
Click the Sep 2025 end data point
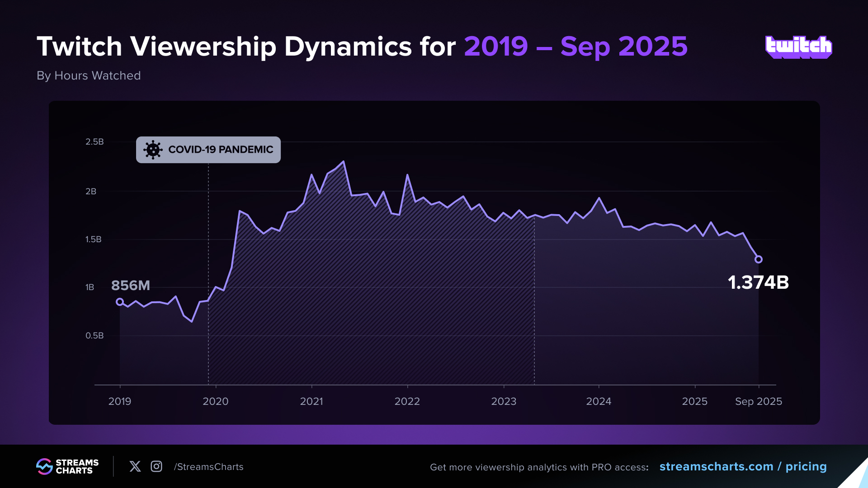click(759, 259)
